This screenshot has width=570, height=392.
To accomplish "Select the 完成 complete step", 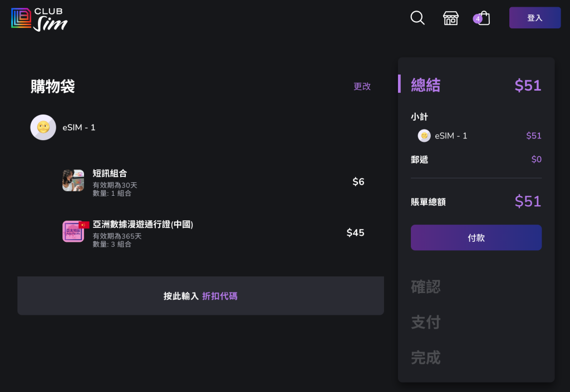I will coord(426,358).
